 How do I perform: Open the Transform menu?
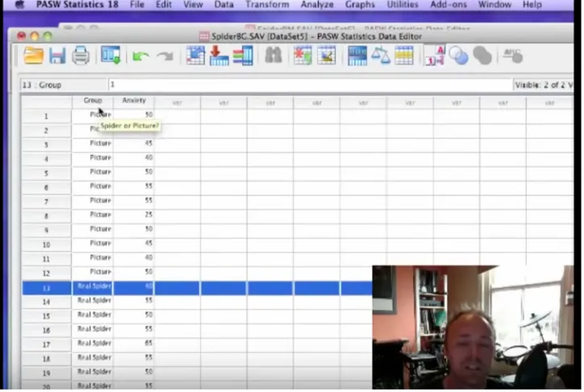point(267,5)
